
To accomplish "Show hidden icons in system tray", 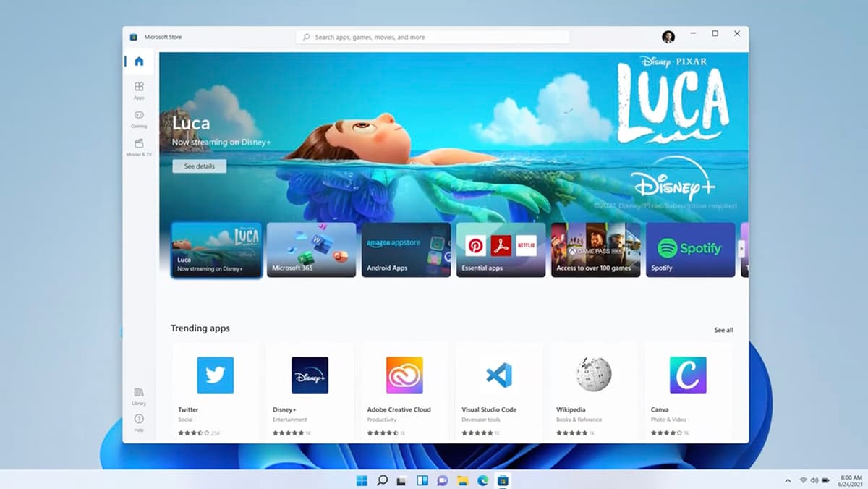I will pos(788,480).
